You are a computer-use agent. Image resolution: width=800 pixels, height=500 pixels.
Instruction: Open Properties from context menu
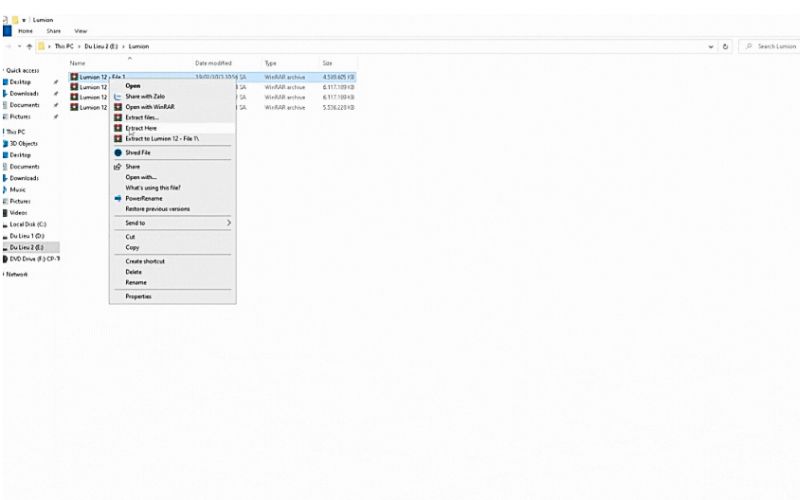(x=138, y=296)
